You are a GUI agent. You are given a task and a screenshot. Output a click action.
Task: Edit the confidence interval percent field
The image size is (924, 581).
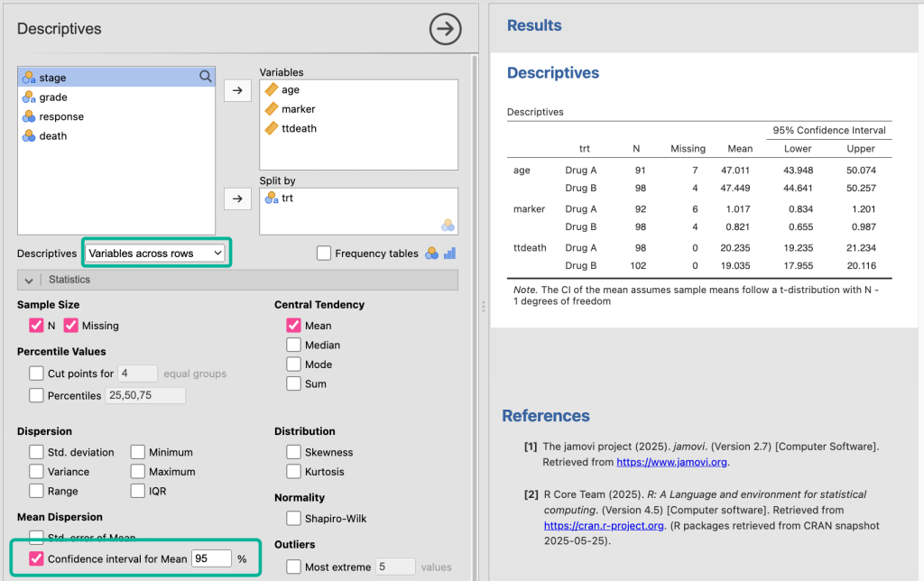click(x=211, y=558)
